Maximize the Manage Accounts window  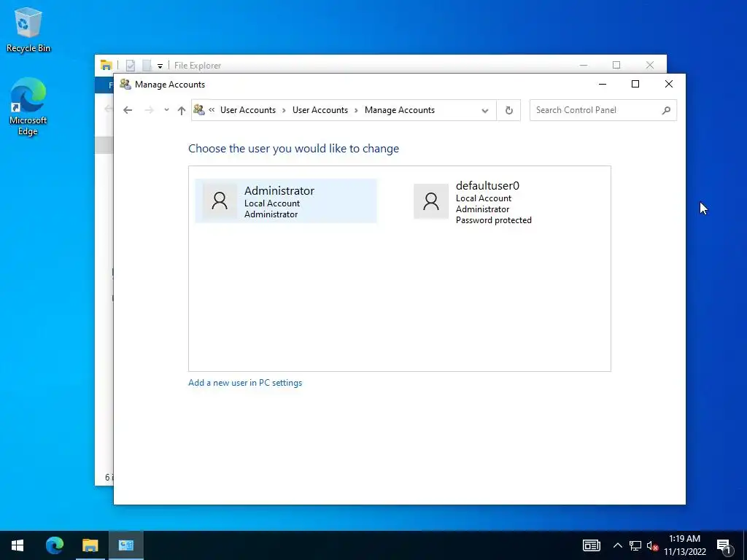pyautogui.click(x=635, y=85)
